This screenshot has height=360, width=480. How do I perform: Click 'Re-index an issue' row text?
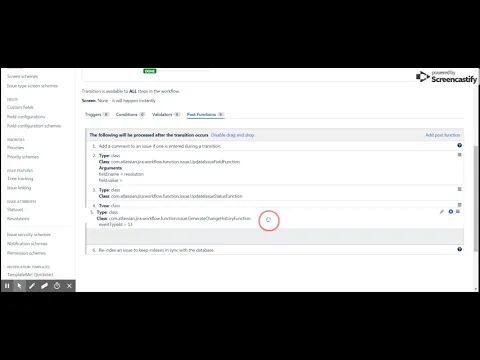click(156, 250)
